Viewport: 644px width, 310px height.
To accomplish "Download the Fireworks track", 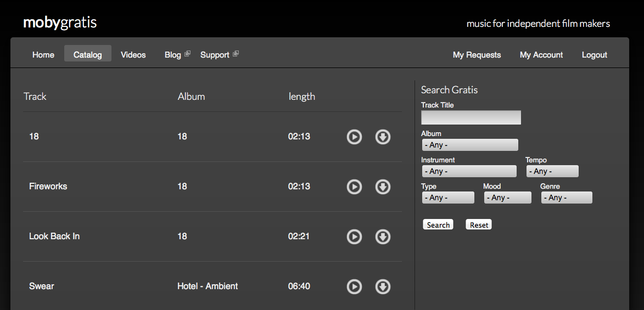I will [x=383, y=187].
